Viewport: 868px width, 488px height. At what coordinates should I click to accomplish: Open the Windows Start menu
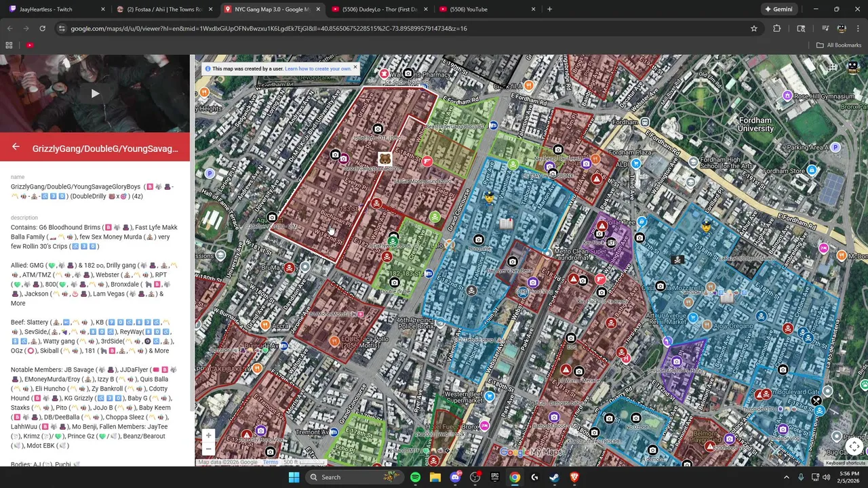point(294,477)
